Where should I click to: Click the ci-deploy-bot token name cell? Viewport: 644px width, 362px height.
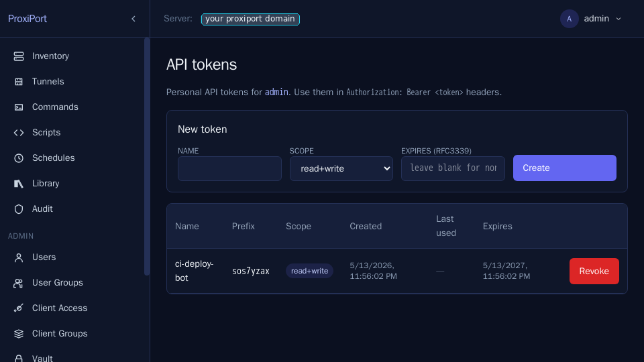click(195, 270)
